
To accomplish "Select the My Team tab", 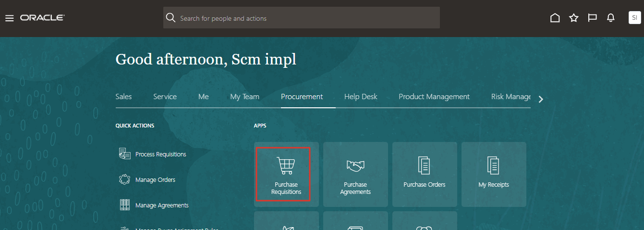I will [x=244, y=97].
